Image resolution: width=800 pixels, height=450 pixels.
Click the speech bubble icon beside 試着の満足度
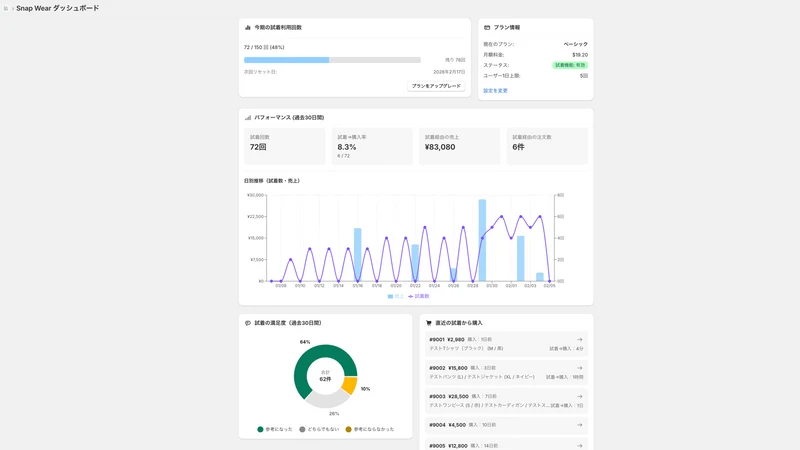[248, 323]
